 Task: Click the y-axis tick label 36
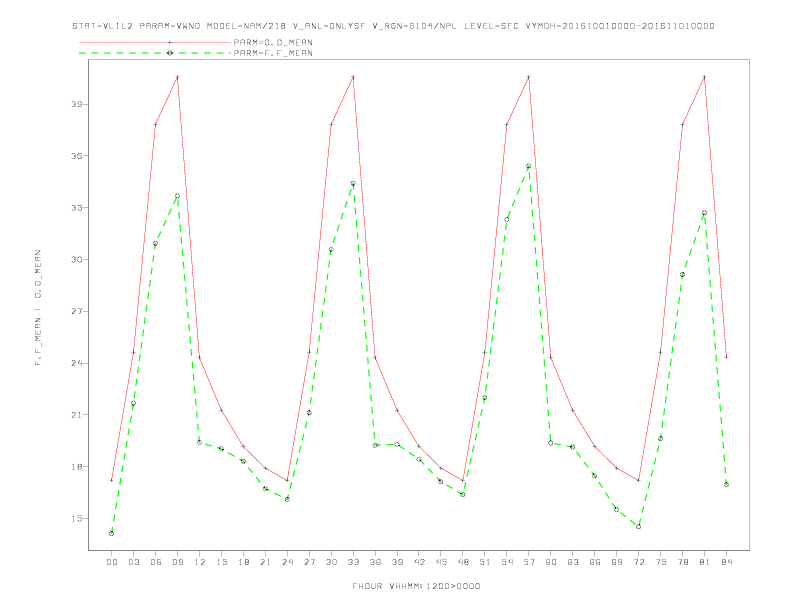[76, 156]
